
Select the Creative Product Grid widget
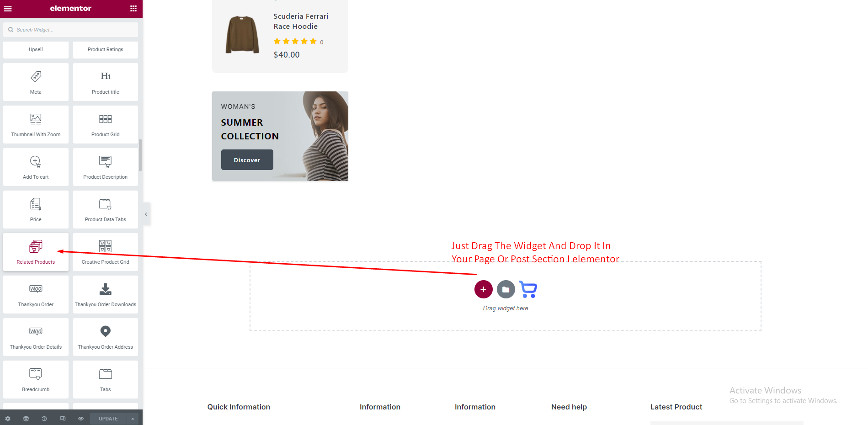coord(106,252)
